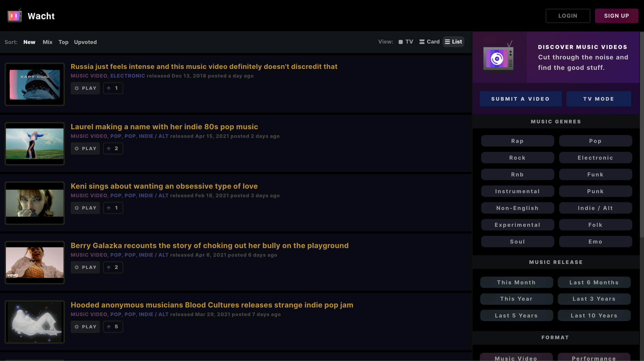The width and height of the screenshot is (644, 361).
Task: Filter by Funk genre
Action: (595, 175)
